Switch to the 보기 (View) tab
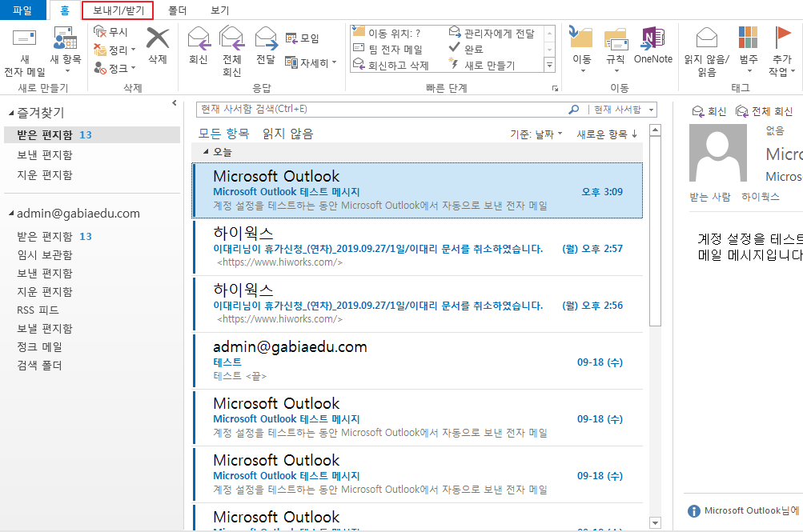803x532 pixels. tap(220, 10)
